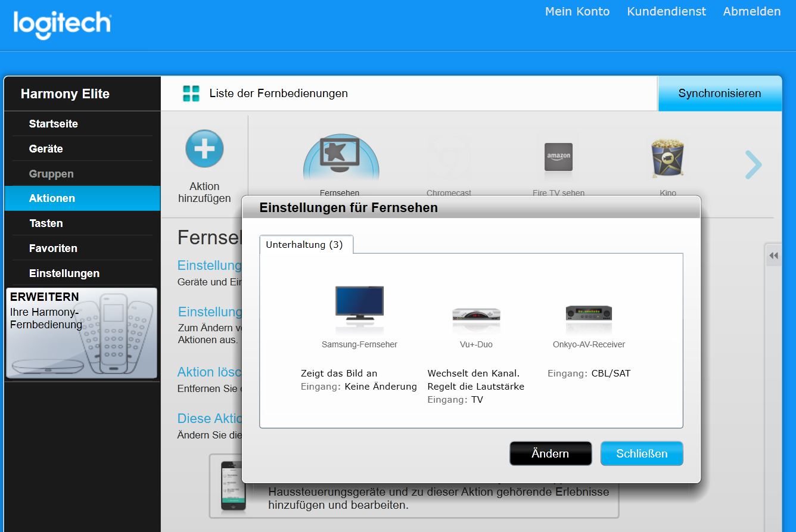The width and height of the screenshot is (796, 532).
Task: Click the Logitech logo
Action: click(x=62, y=24)
